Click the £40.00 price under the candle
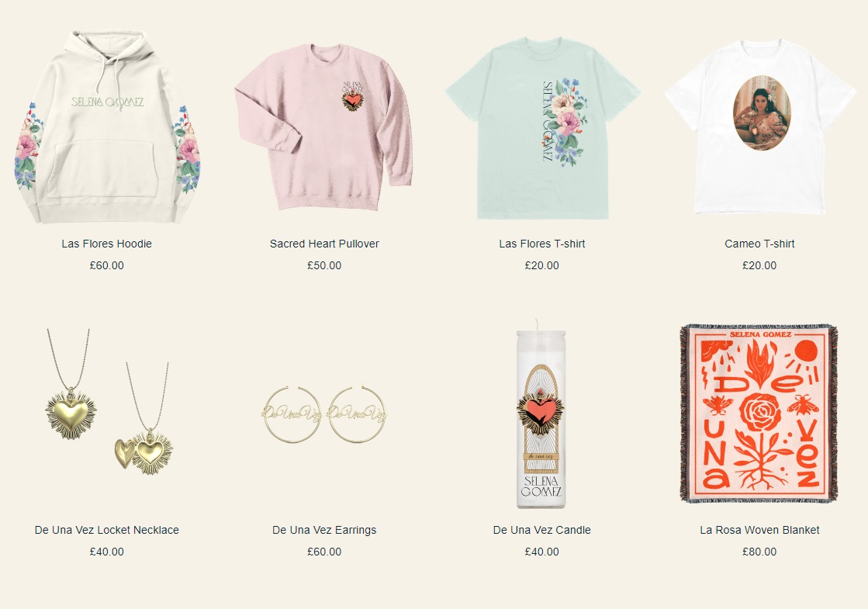 pyautogui.click(x=542, y=552)
